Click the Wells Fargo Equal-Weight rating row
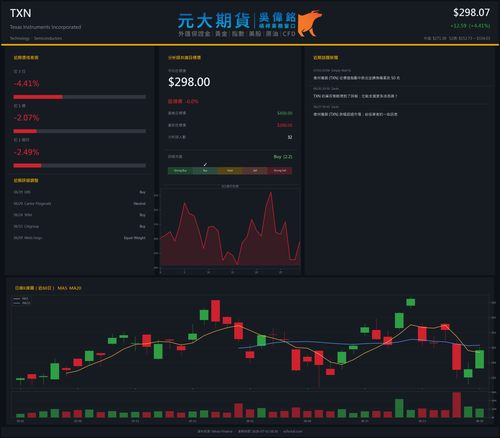This screenshot has height=438, width=500. (80, 238)
